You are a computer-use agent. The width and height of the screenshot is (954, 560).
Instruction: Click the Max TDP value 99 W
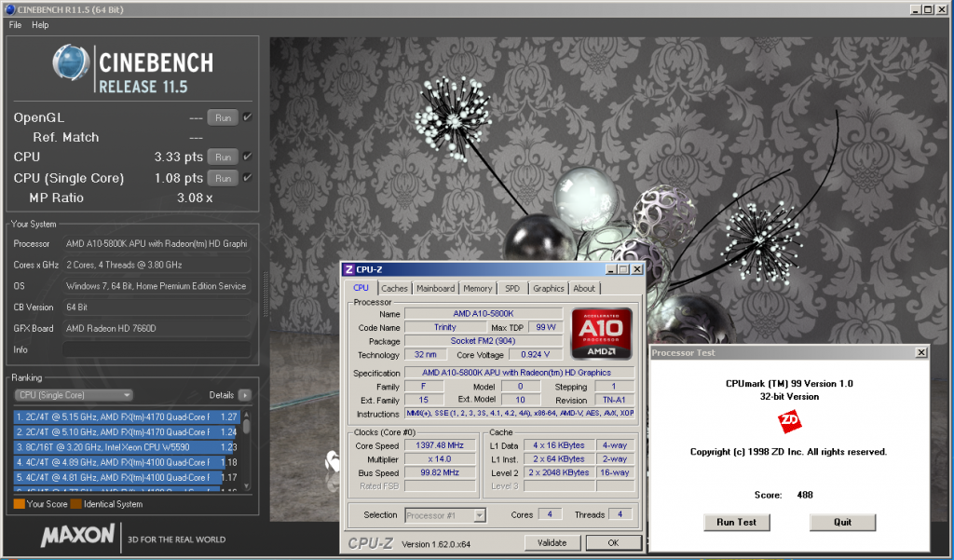(x=546, y=327)
